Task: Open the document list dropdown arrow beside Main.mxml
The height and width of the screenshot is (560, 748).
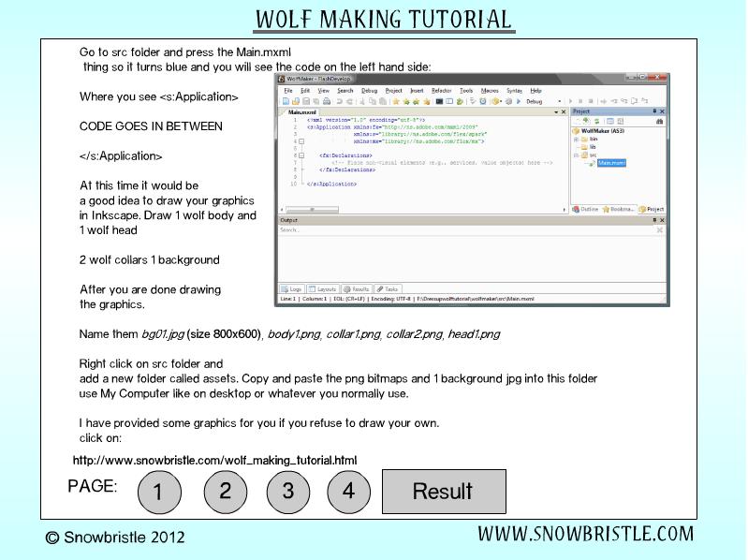Action: [x=556, y=112]
